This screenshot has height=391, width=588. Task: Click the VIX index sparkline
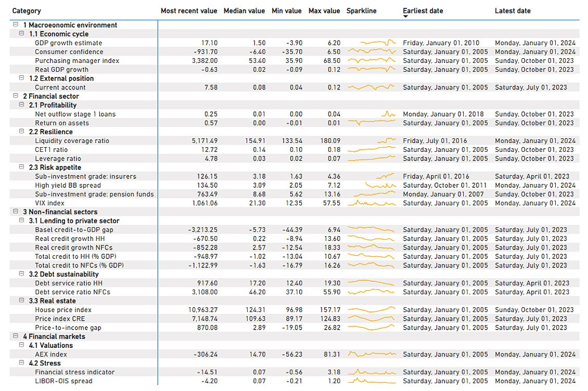point(372,203)
